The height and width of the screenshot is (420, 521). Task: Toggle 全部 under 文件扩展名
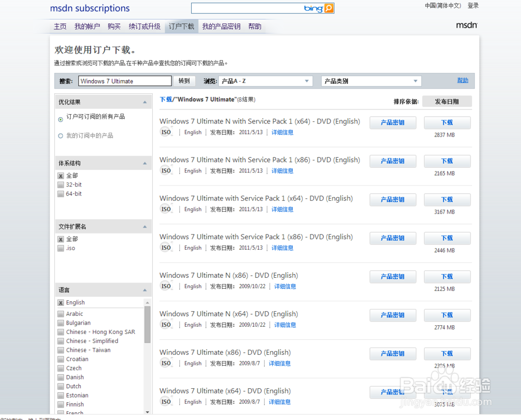[60, 239]
